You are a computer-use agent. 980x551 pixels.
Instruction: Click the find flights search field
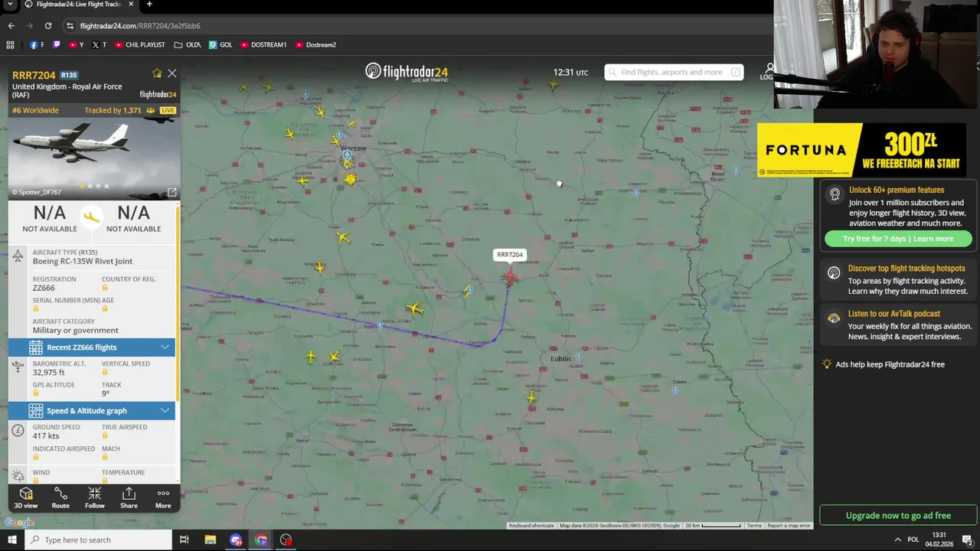[x=674, y=72]
